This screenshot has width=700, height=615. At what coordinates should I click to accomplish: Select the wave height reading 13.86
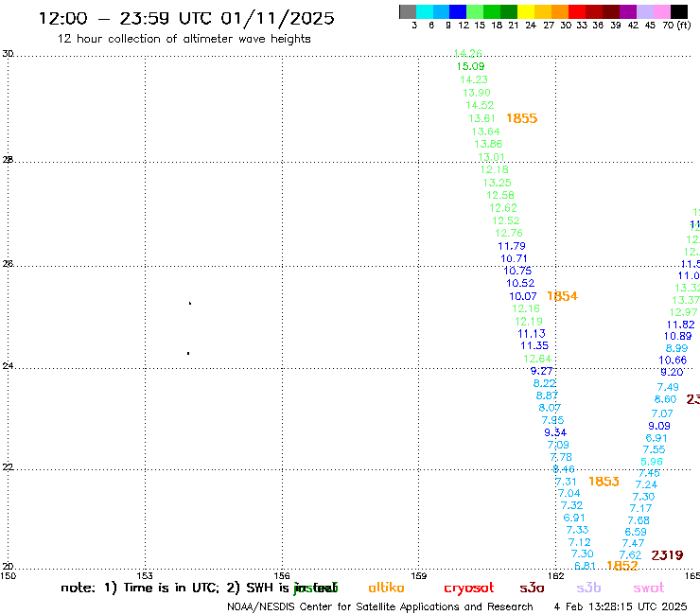(488, 144)
